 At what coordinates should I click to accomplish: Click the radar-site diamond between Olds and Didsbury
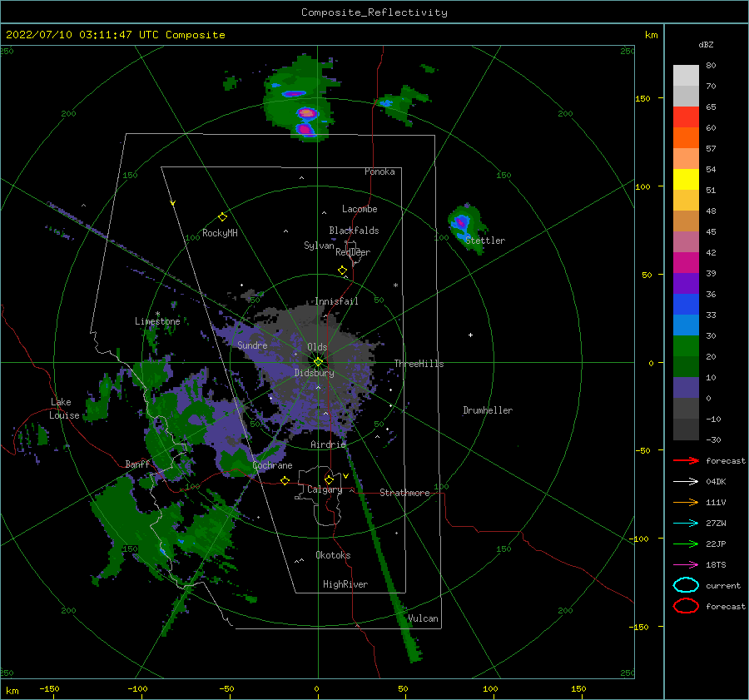pyautogui.click(x=318, y=362)
